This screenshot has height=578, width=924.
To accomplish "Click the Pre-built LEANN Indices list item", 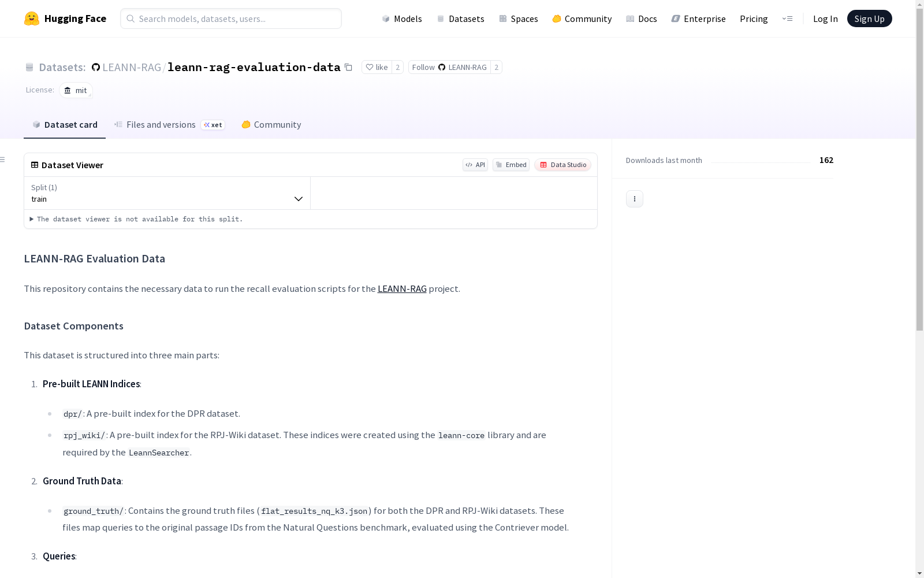I will (x=91, y=384).
